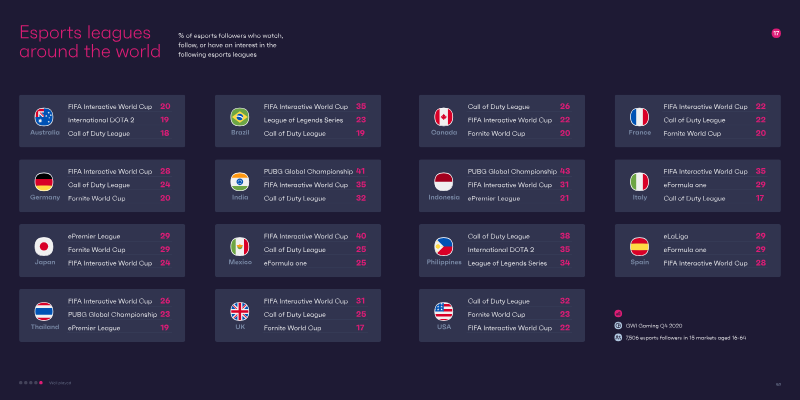Click PUBG Global Championship row in Indonesia card
This screenshot has height=400, width=800.
pyautogui.click(x=518, y=171)
